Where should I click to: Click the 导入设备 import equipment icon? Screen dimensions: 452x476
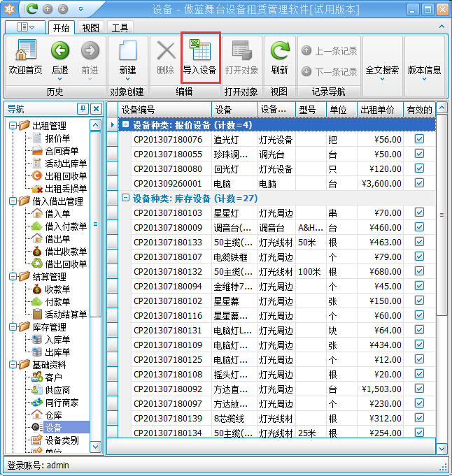tap(200, 57)
